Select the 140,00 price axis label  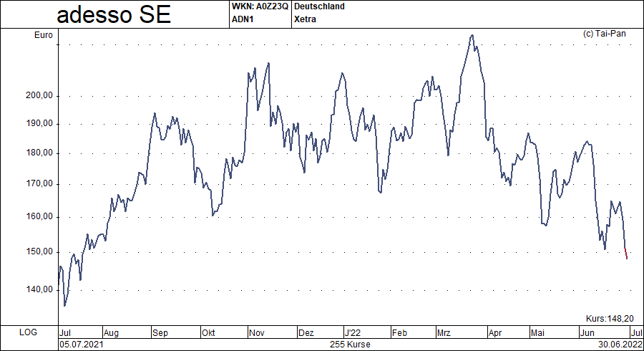(x=39, y=289)
